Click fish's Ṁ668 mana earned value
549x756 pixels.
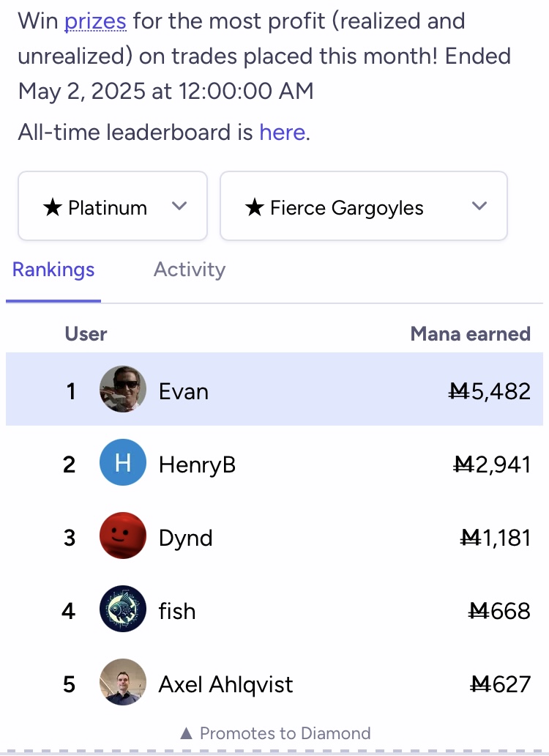pyautogui.click(x=499, y=612)
